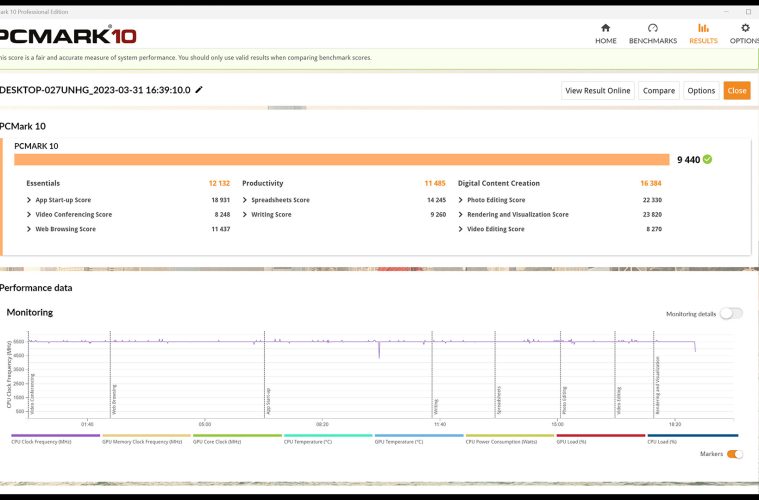Viewport: 759px width, 500px height.
Task: Select GPU Core Clock legend swatch
Action: (237, 436)
